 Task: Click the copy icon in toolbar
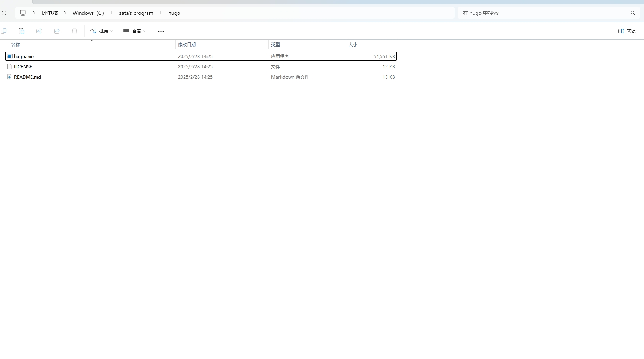(4, 31)
